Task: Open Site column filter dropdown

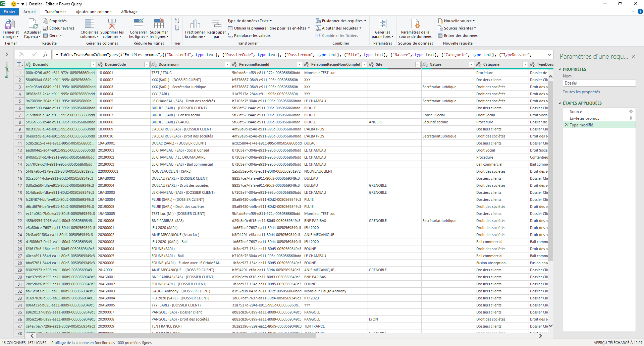Action: 418,64
